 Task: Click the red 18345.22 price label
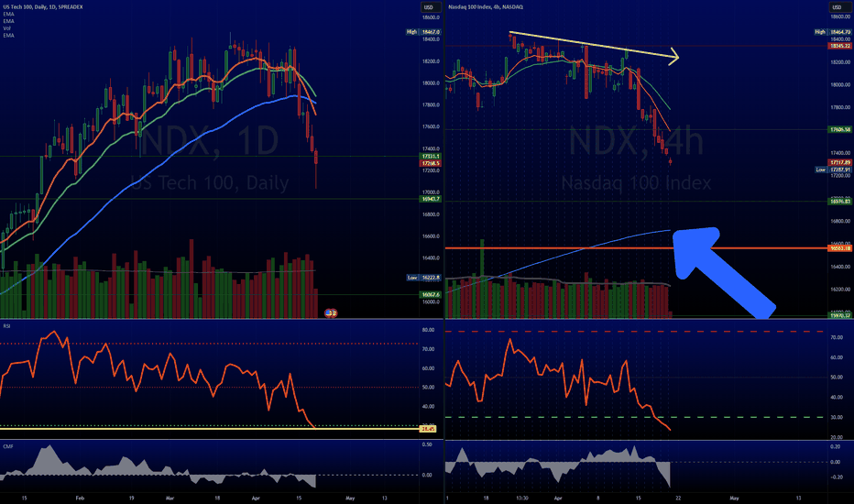click(839, 46)
